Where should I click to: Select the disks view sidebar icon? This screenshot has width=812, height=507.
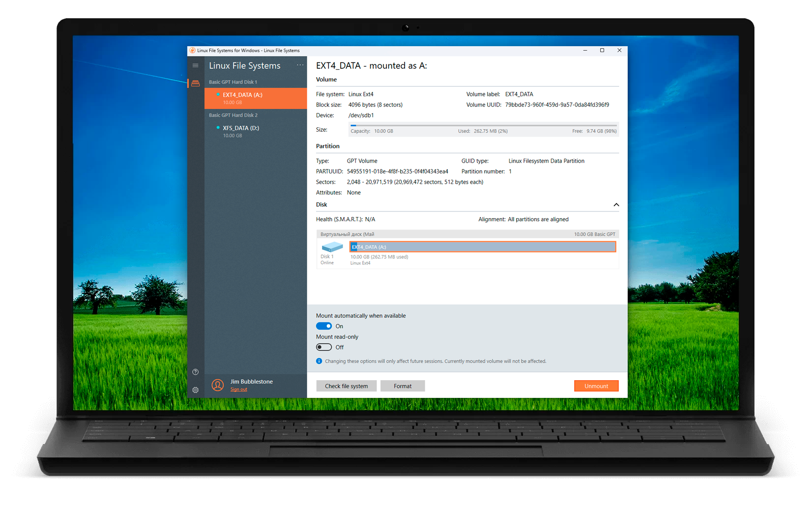[x=195, y=83]
